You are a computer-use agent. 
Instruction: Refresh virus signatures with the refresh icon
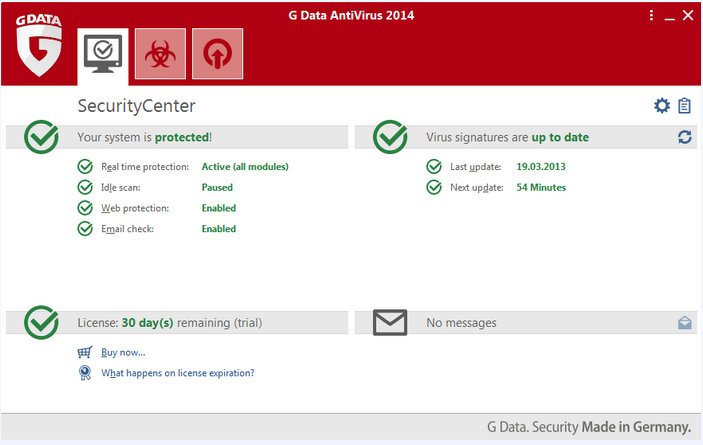pyautogui.click(x=685, y=137)
